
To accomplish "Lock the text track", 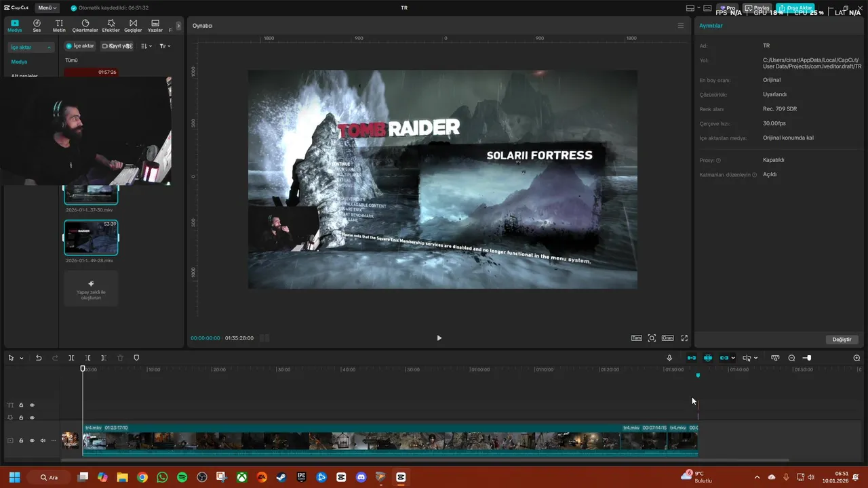I will coord(21,405).
